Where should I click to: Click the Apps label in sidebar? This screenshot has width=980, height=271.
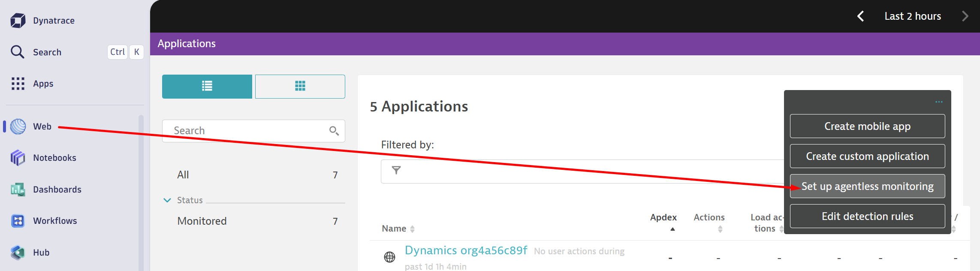coord(43,84)
